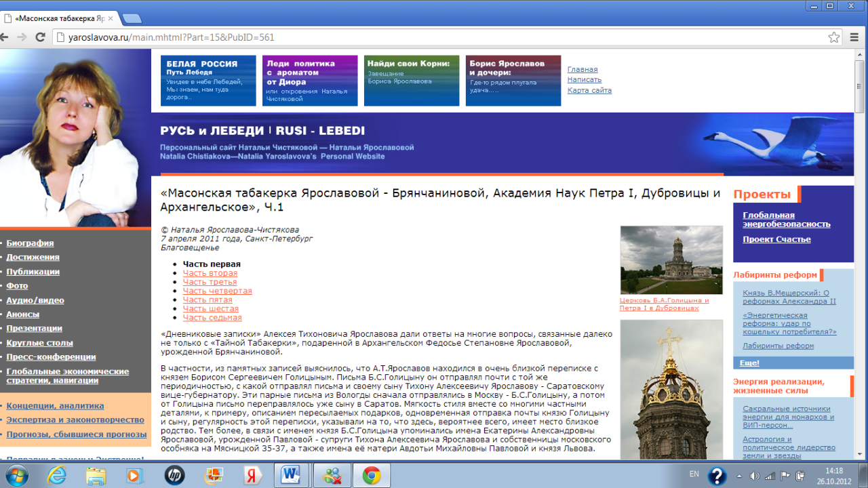Click the Dubrovitsy church thumbnail photo
The image size is (868, 488).
point(671,260)
